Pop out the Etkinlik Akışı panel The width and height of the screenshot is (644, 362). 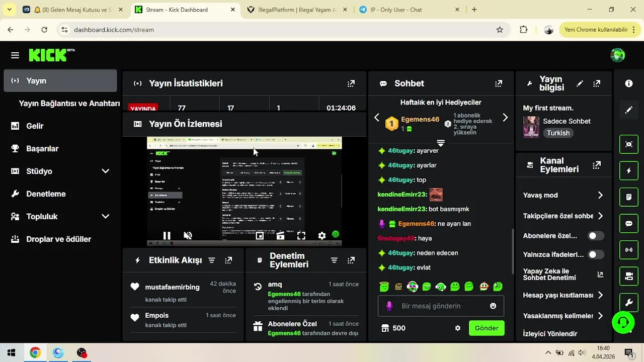(228, 260)
